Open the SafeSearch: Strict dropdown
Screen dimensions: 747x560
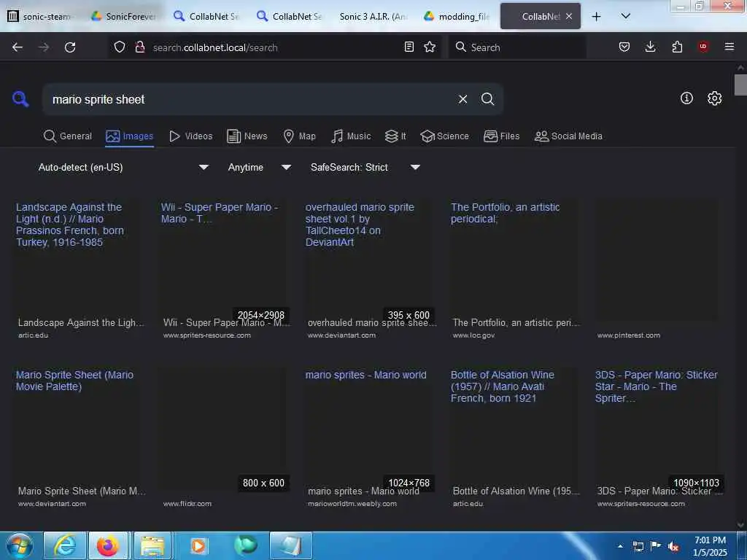[x=365, y=167]
